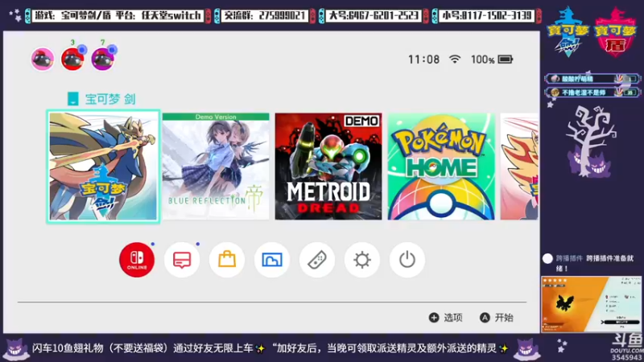Open the News icon
This screenshot has width=644, height=362.
(x=182, y=259)
